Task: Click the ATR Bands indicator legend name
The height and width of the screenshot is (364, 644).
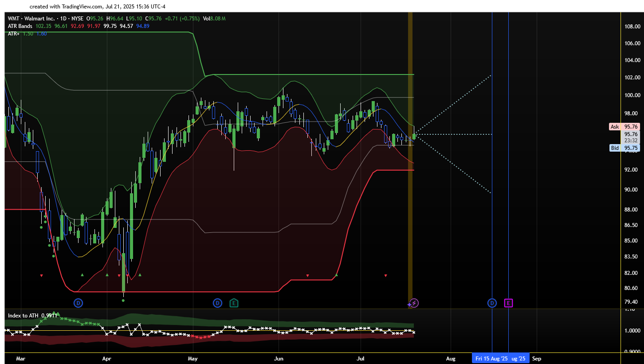Action: [x=20, y=26]
